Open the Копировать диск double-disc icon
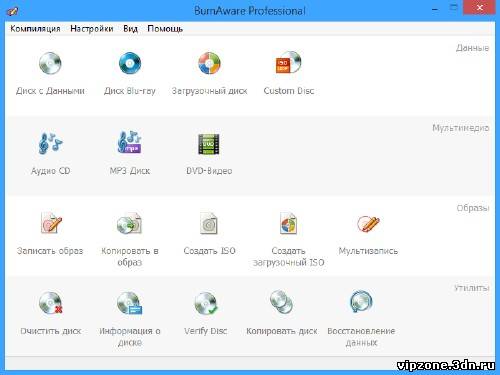Viewport: 500px width, 375px height. pyautogui.click(x=282, y=302)
